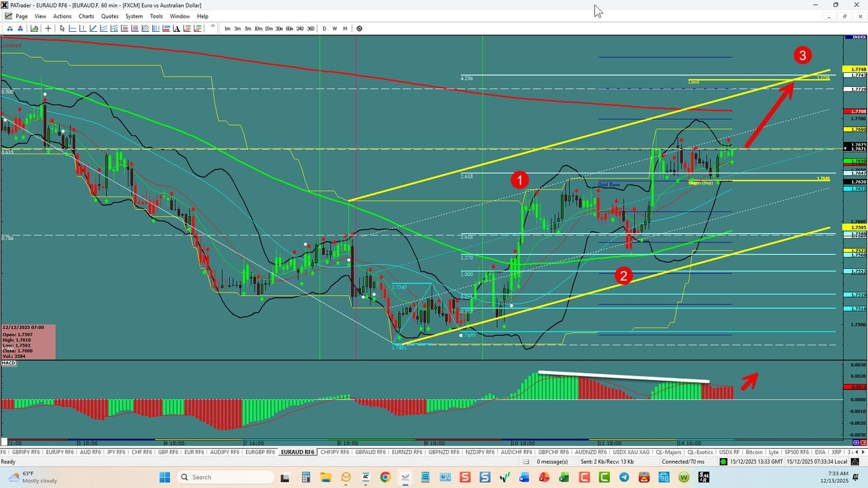Expand the toolbar overflow chevron
The height and width of the screenshot is (488, 868).
pos(213,27)
